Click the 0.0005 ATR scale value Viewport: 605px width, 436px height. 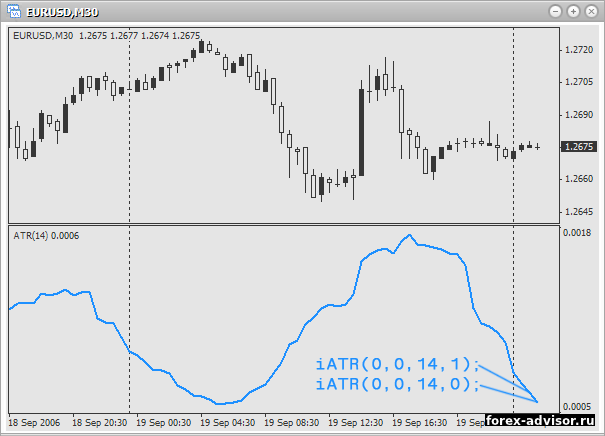pos(577,407)
